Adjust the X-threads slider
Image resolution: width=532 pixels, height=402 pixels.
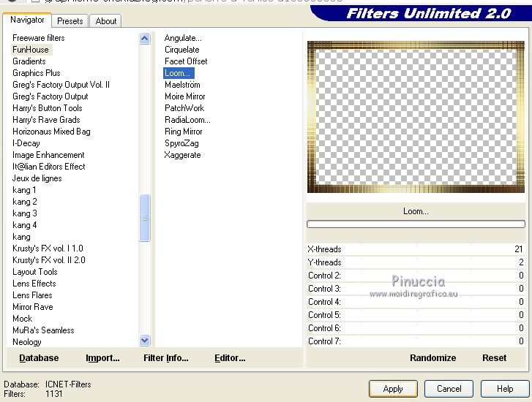(416, 249)
